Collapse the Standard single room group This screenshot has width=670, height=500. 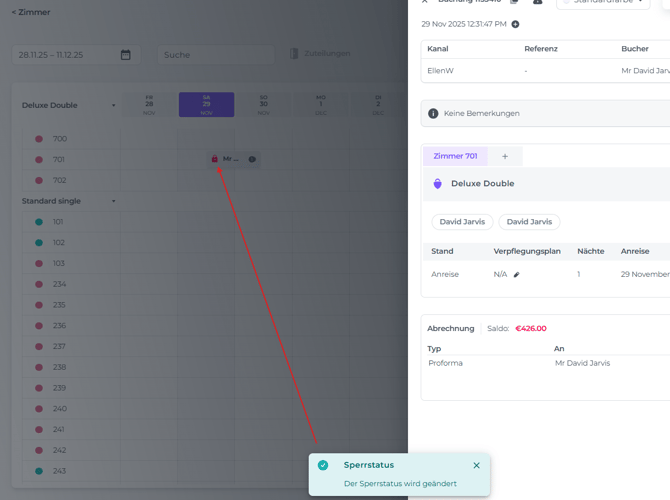click(114, 201)
